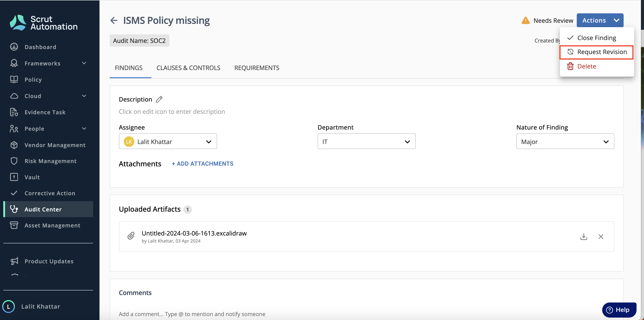Toggle the Actions dropdown arrow
The image size is (644, 320).
coord(616,20)
